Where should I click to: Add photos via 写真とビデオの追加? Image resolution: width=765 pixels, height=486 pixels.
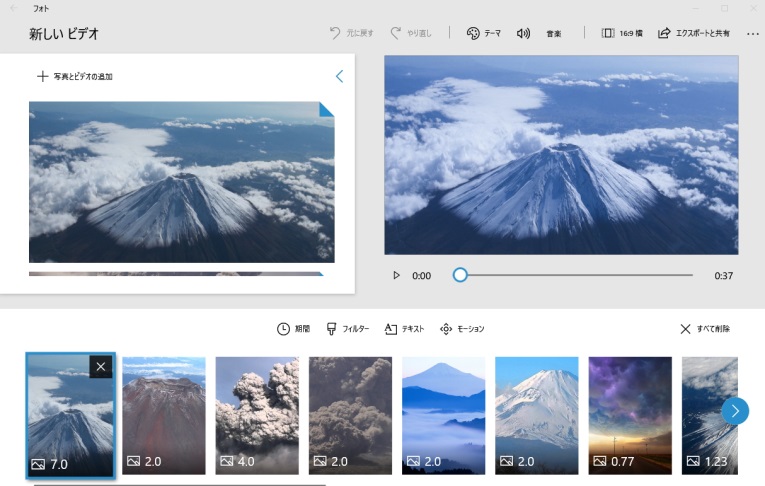[75, 76]
